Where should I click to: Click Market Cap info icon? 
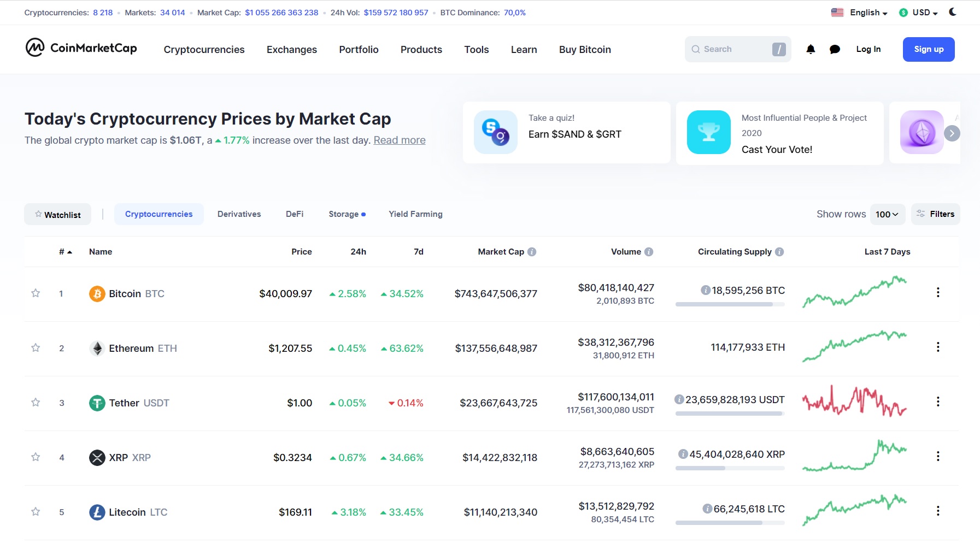(532, 252)
